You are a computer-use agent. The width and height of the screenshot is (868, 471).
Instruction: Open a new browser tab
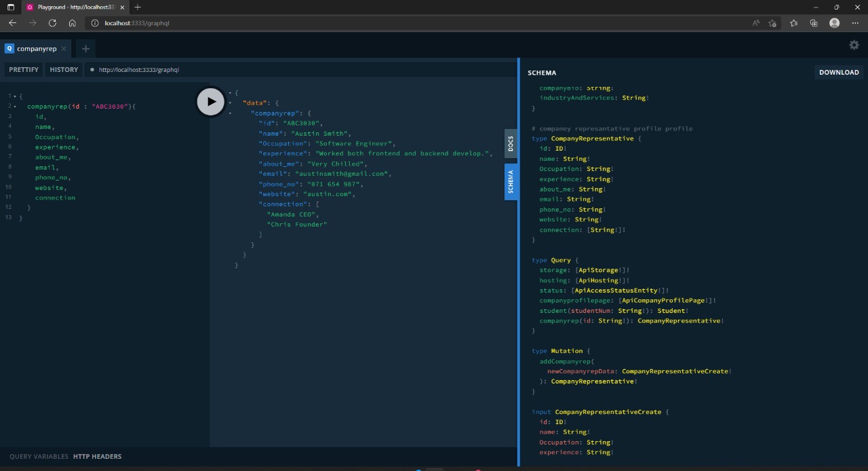(138, 7)
